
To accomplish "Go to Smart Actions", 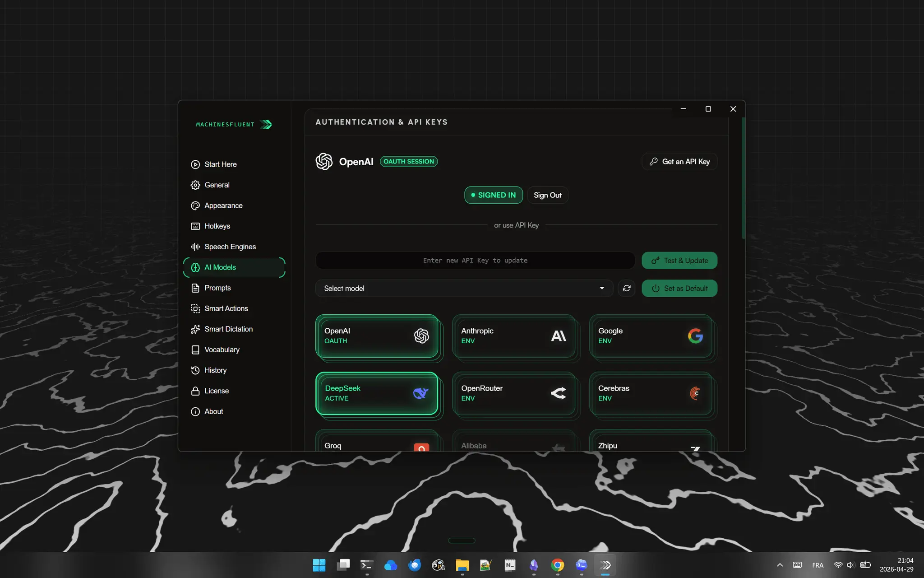I will [234, 308].
